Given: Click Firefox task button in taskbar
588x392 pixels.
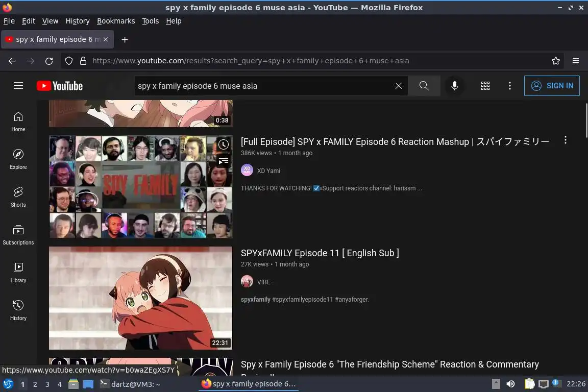Looking at the screenshot, I should tap(249, 384).
